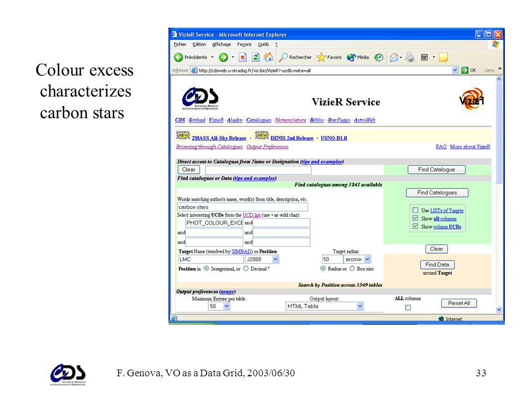Click the Internet Explorer title bar icon

(174, 34)
